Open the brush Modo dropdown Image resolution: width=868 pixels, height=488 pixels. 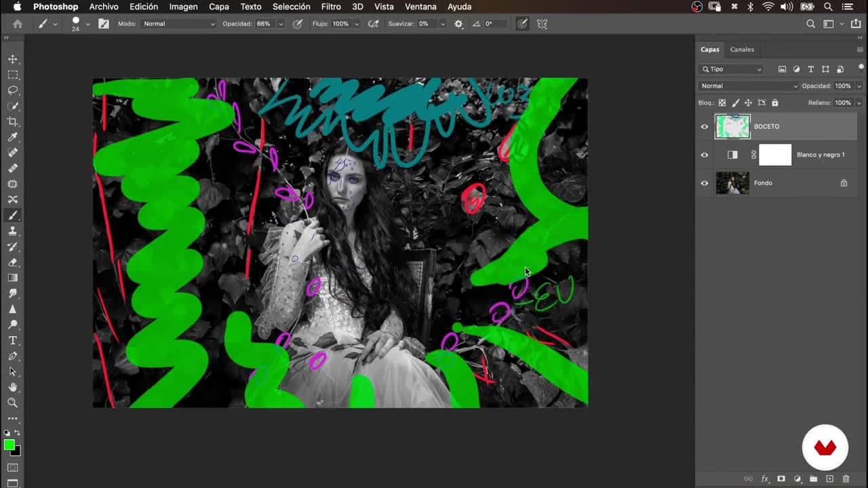179,24
